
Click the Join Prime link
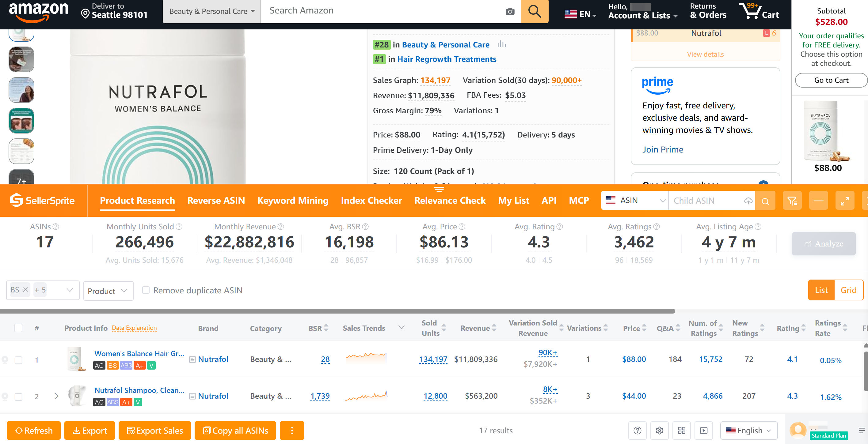(662, 149)
